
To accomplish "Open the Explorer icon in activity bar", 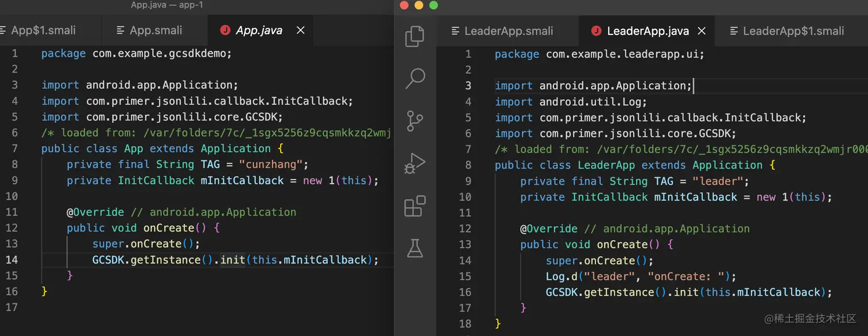I will click(x=414, y=36).
